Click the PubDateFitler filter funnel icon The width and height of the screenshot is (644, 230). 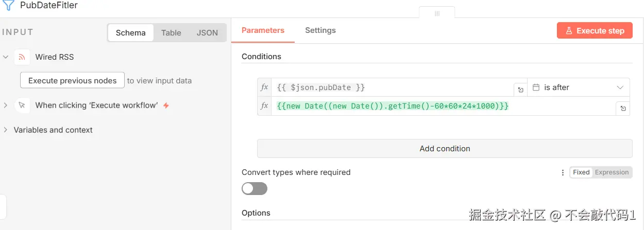(x=8, y=6)
